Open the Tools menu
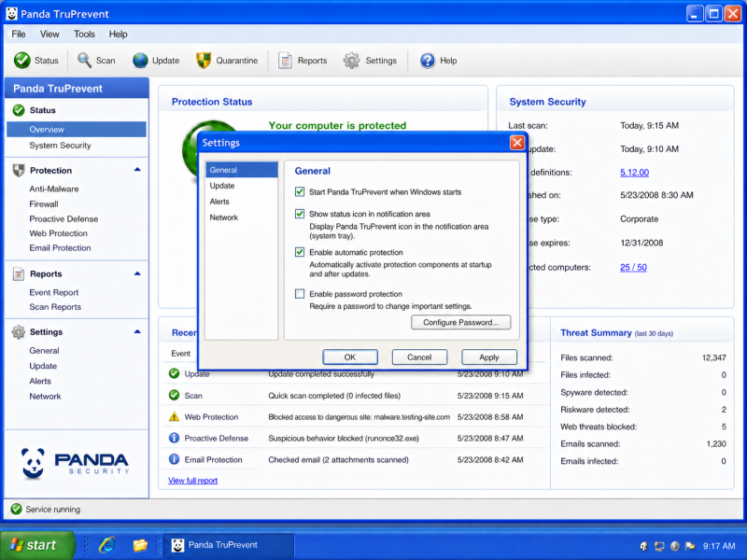This screenshot has height=560, width=747. 84,34
